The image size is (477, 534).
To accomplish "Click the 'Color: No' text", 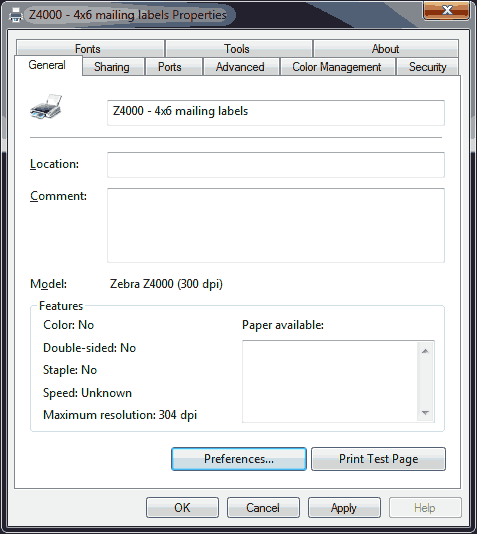I will (x=68, y=325).
